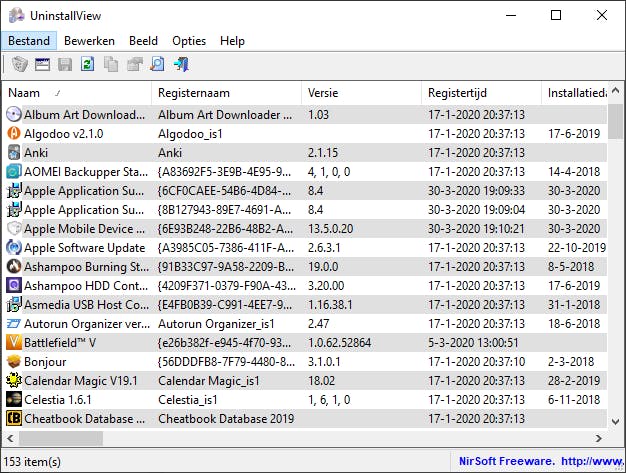Click the Uninstall trash toolbar icon
The image size is (626, 473).
[19, 65]
